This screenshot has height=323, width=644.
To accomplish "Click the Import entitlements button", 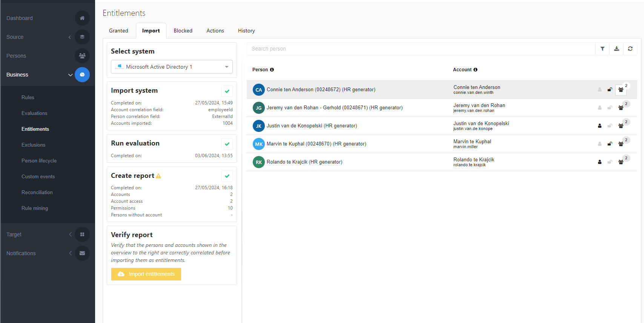I will (146, 274).
